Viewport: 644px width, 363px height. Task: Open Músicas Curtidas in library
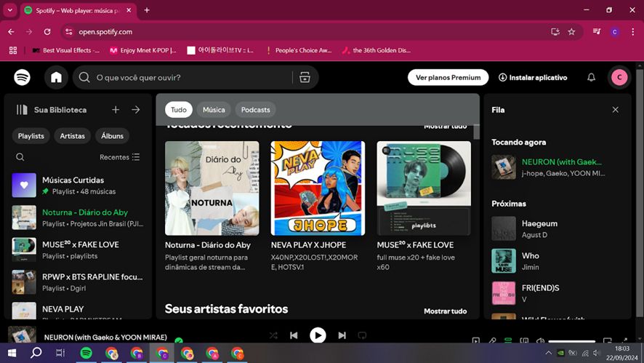(78, 185)
